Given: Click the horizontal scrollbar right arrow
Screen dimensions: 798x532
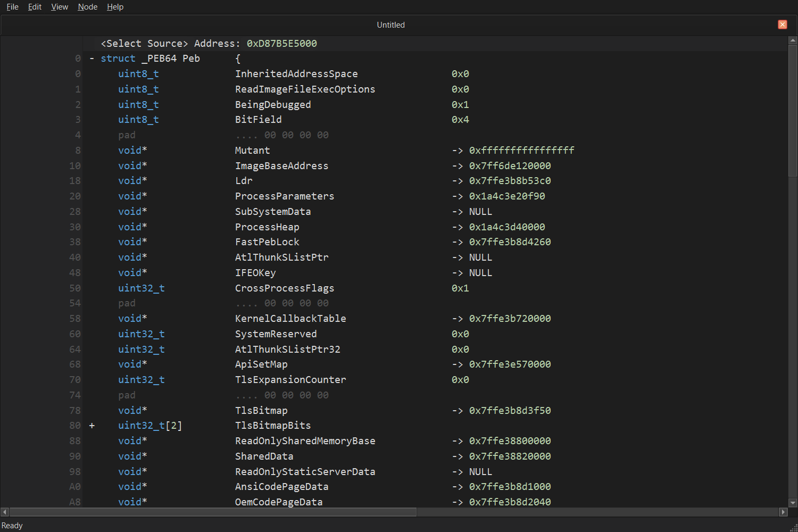Looking at the screenshot, I should [783, 512].
